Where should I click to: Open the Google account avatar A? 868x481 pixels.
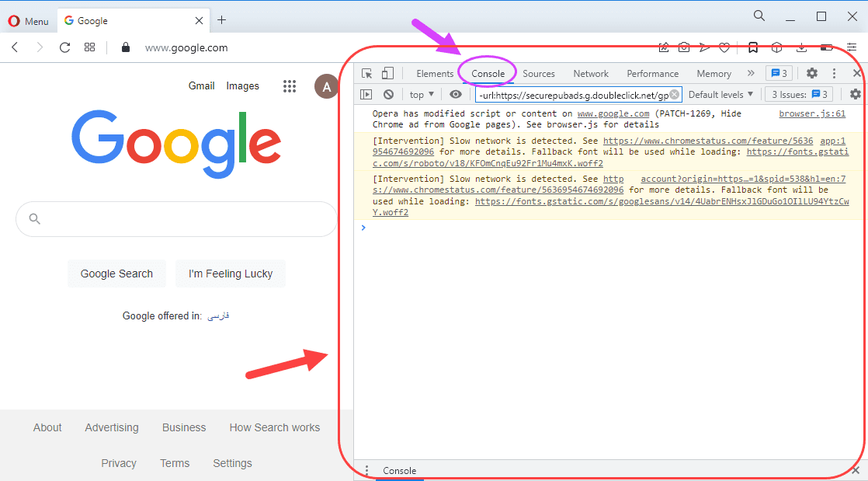click(x=326, y=86)
